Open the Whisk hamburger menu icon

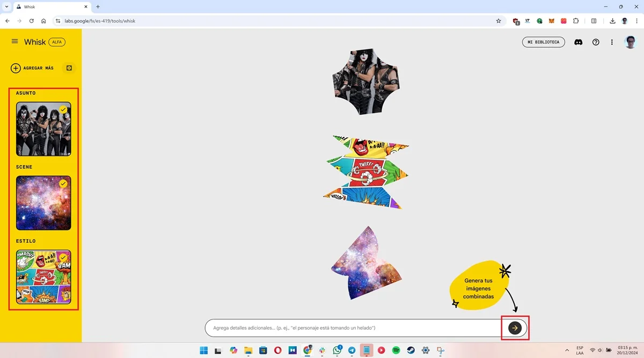tap(14, 42)
